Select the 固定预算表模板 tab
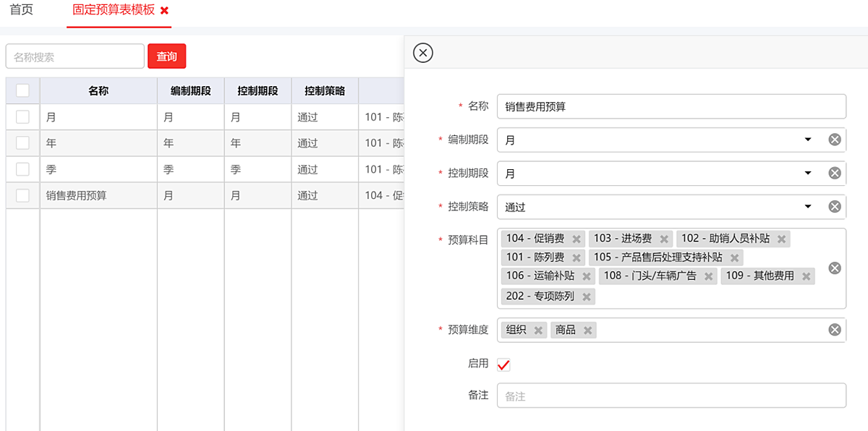The image size is (868, 431). [114, 11]
